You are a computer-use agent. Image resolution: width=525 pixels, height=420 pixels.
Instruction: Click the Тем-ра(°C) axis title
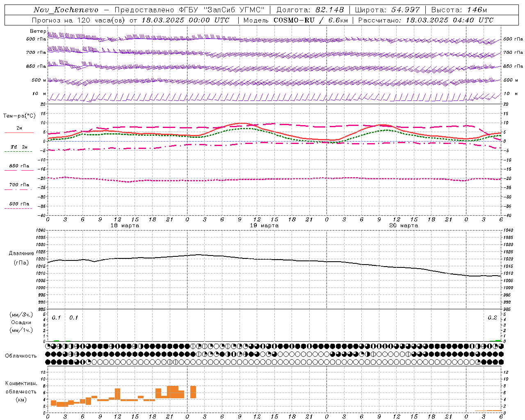coord(19,116)
